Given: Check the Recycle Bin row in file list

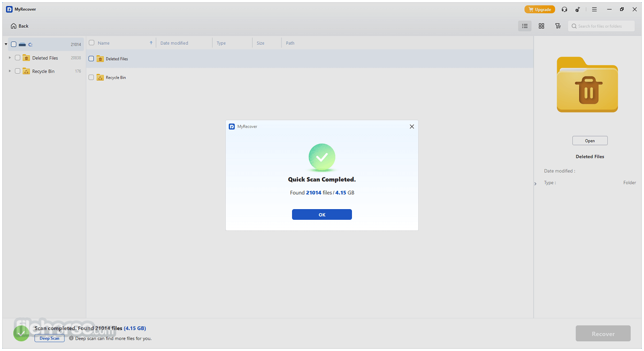Looking at the screenshot, I should [x=91, y=77].
